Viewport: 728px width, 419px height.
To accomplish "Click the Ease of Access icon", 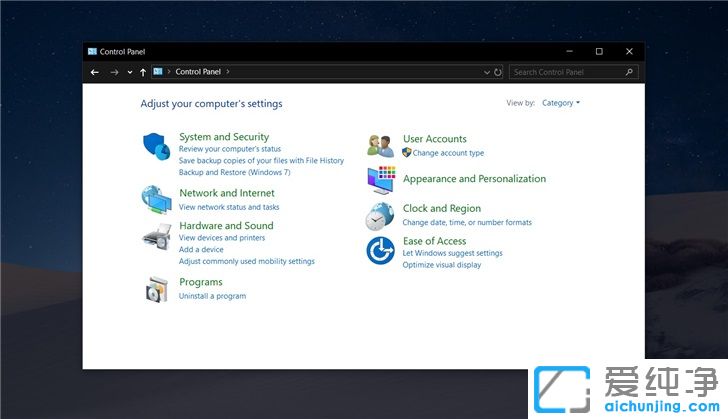I will tap(381, 251).
